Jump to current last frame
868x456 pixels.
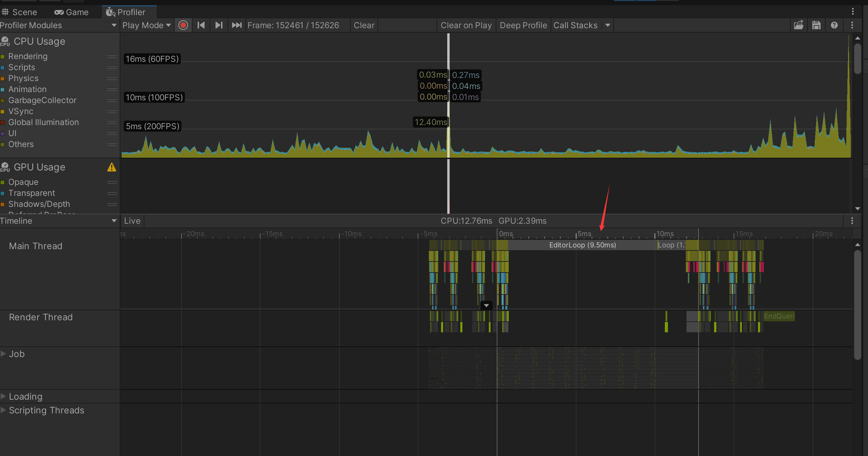tap(237, 25)
